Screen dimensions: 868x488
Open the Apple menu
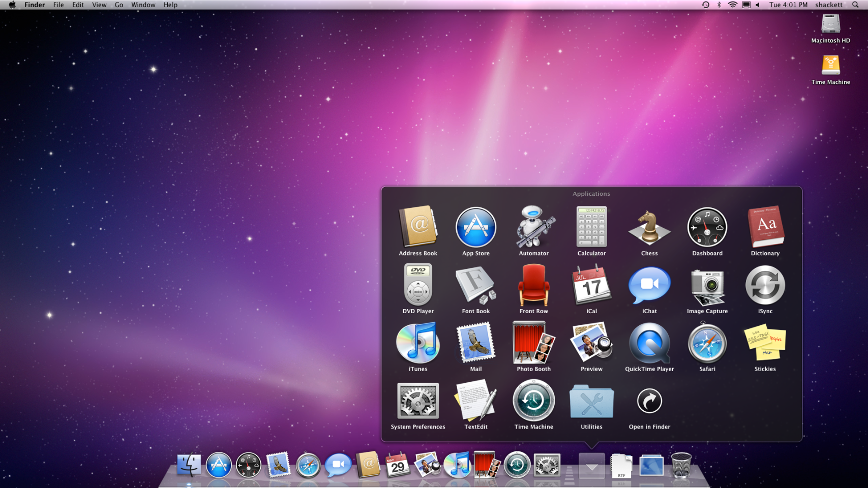coord(12,5)
